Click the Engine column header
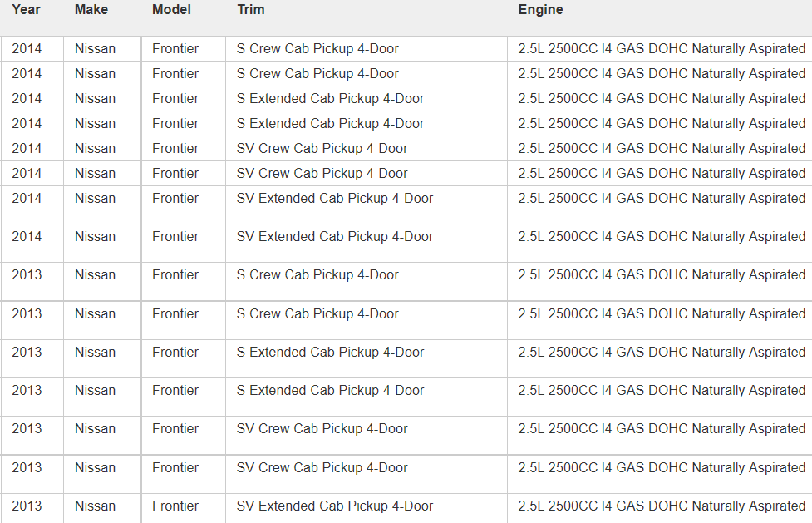 click(540, 10)
